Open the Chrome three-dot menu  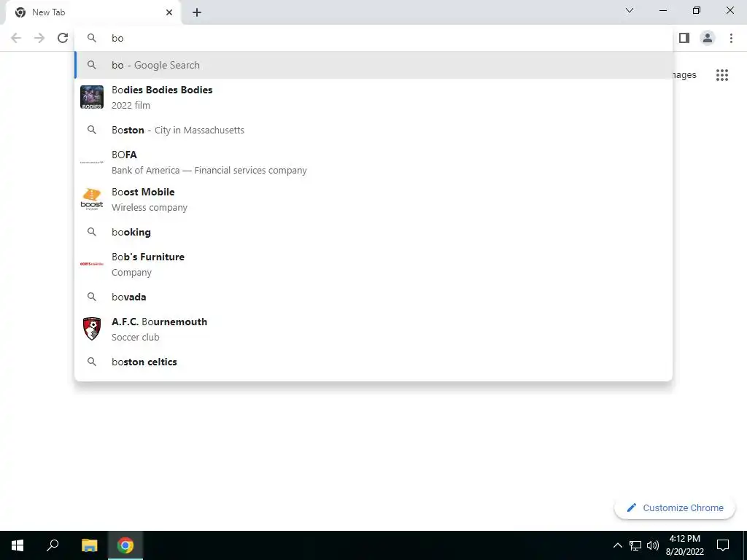[731, 38]
